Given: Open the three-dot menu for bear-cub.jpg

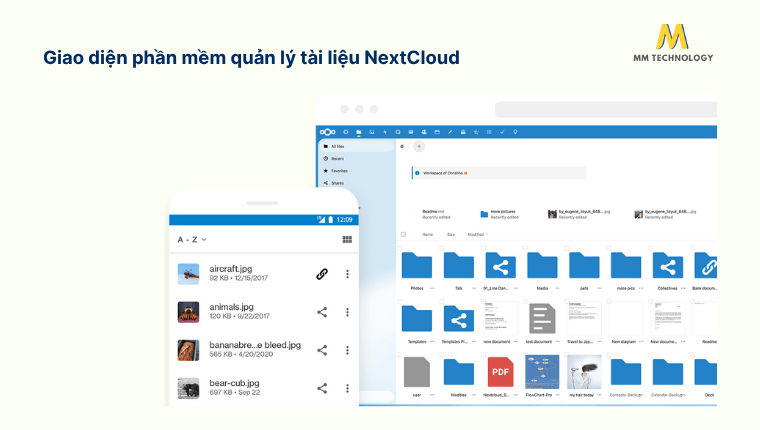Looking at the screenshot, I should pos(348,388).
